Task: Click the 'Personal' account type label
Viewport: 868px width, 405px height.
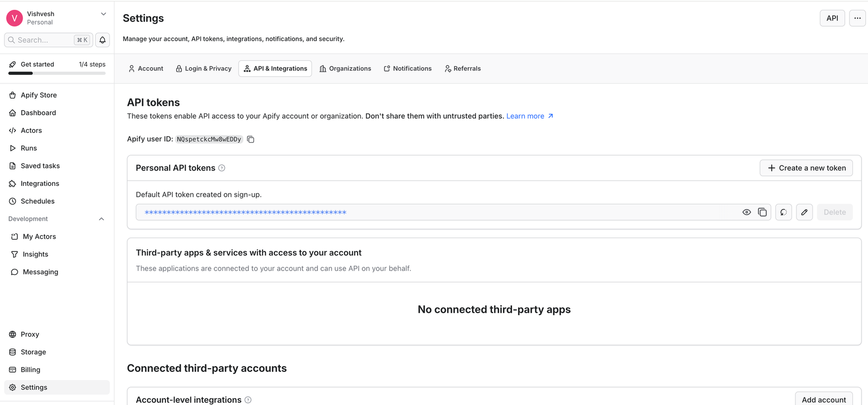Action: (x=40, y=23)
